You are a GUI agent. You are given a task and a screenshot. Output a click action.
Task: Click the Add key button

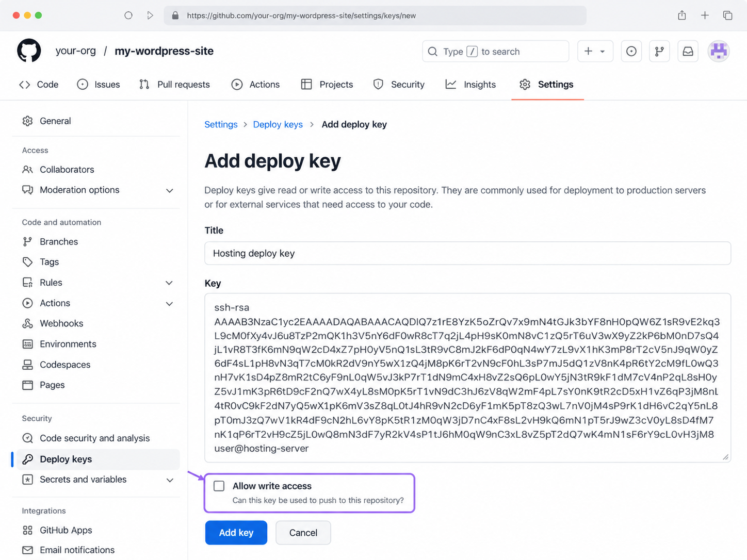point(236,533)
